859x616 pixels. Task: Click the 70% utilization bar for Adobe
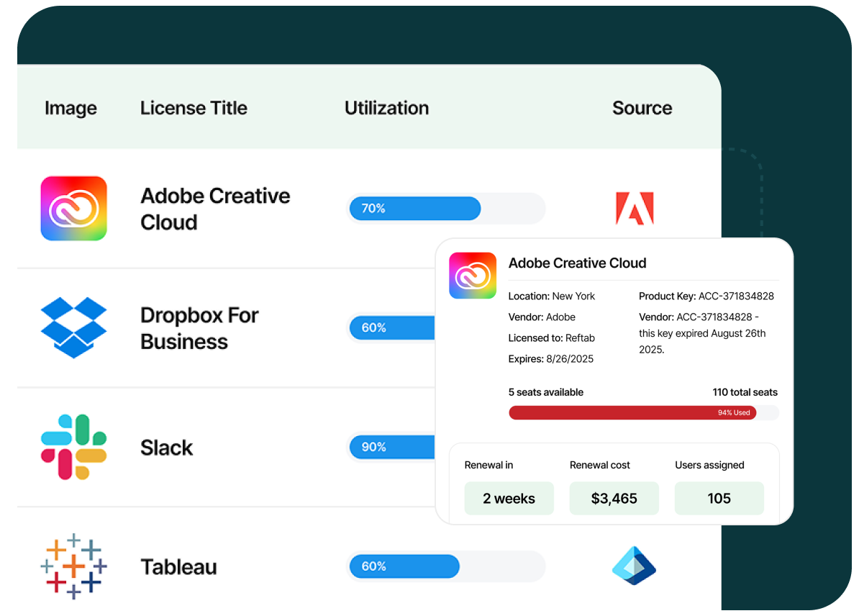[447, 208]
